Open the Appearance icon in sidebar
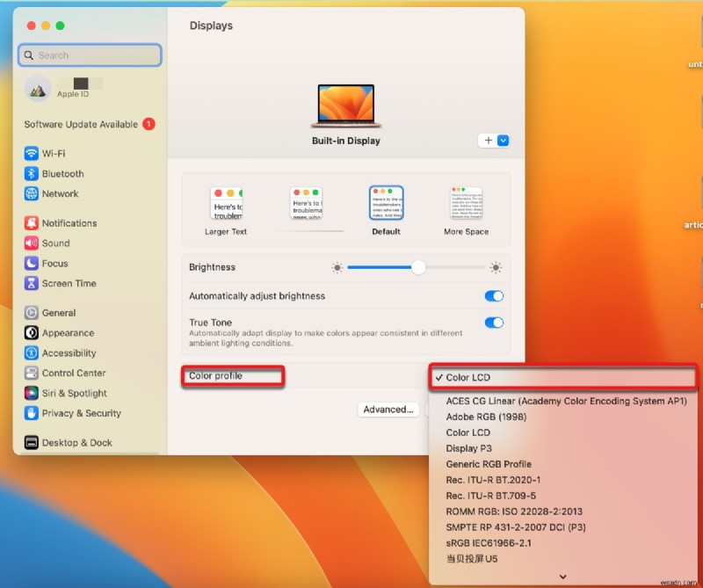Viewport: 703px width, 588px height. [x=31, y=333]
